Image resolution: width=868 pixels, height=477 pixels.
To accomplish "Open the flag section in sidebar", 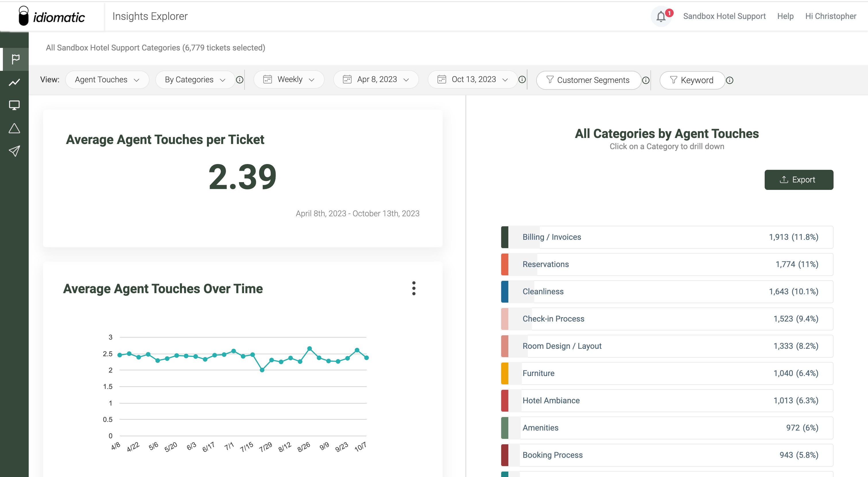I will (15, 59).
